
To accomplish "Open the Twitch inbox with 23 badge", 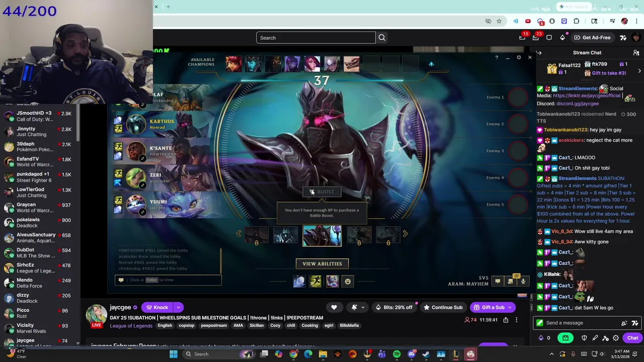I will pos(535,38).
